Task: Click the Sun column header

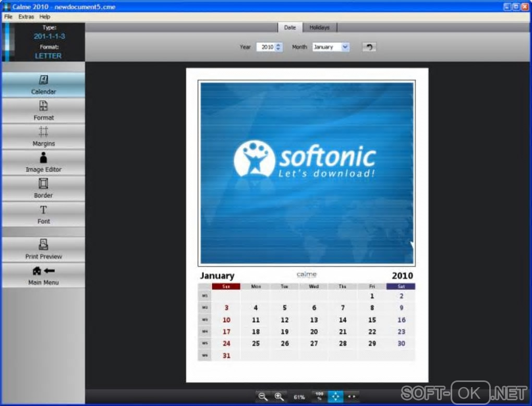Action: click(x=226, y=286)
